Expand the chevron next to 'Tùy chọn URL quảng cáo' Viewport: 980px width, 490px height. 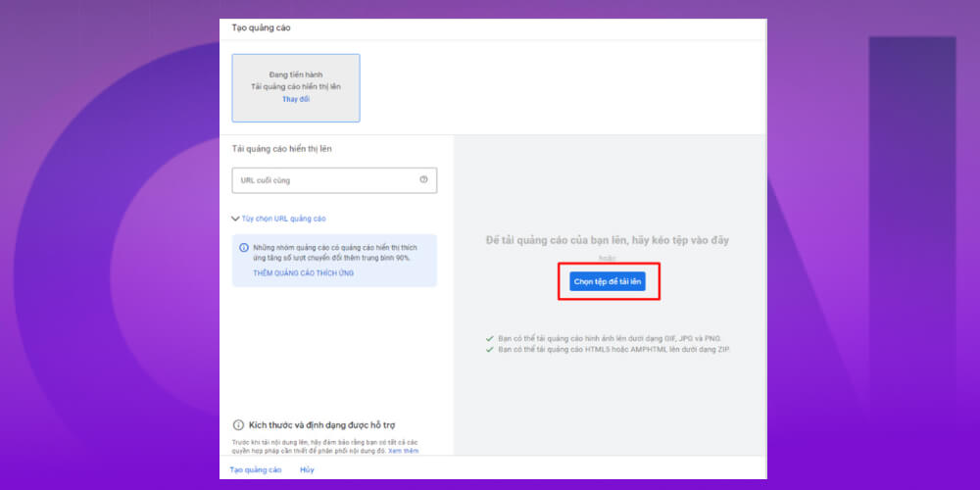[x=235, y=219]
